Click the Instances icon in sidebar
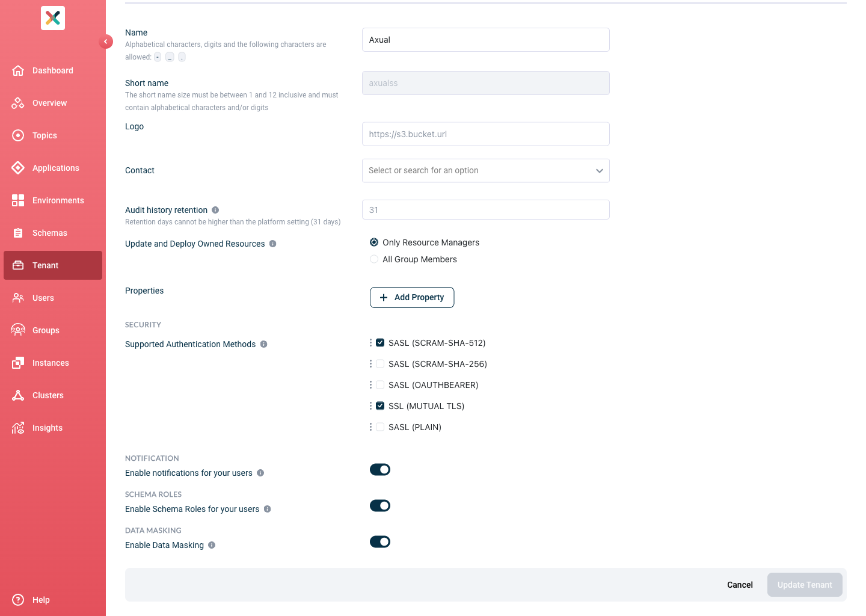 point(18,363)
